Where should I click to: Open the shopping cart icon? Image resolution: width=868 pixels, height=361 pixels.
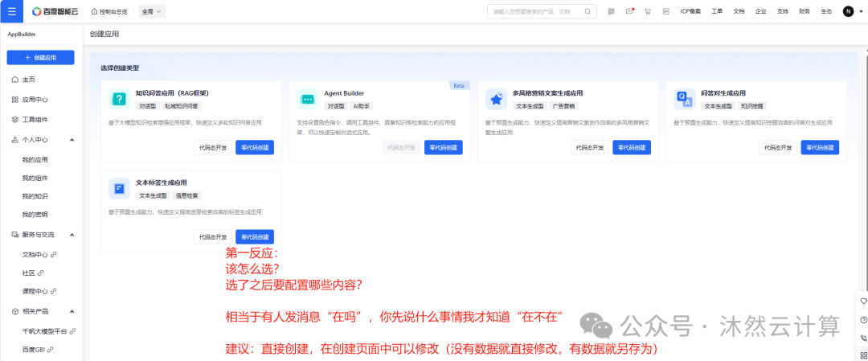[648, 11]
